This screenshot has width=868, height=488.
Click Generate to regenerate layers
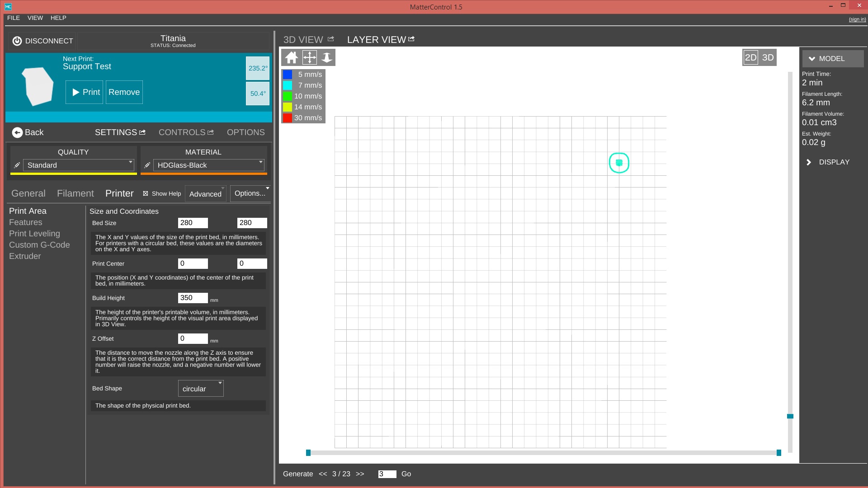[x=297, y=474]
